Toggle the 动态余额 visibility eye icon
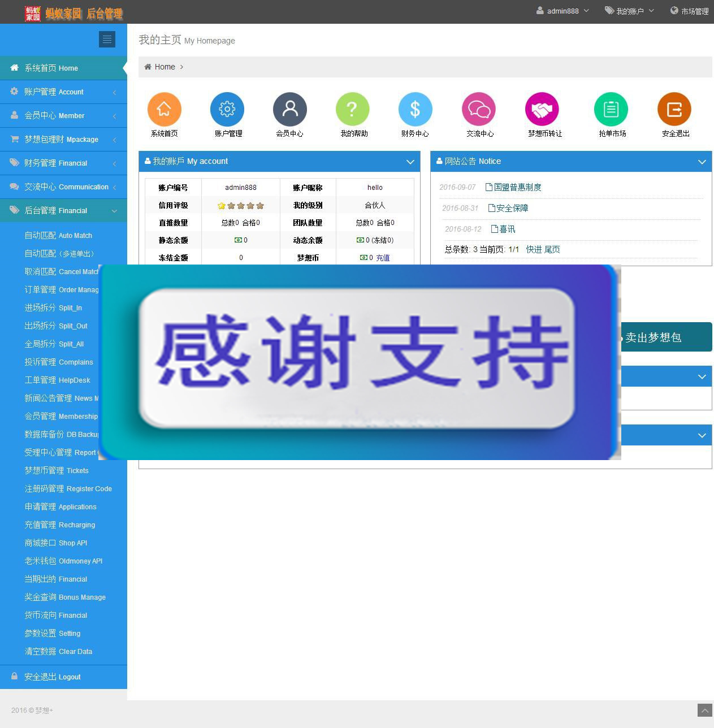This screenshot has height=728, width=714. (x=360, y=240)
